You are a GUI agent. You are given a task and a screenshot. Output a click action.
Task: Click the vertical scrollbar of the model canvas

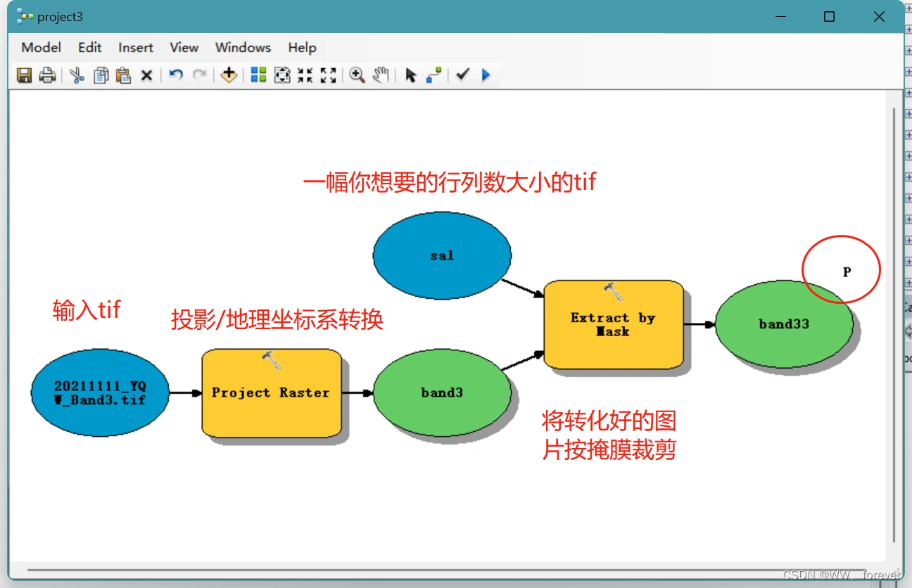tap(894, 324)
